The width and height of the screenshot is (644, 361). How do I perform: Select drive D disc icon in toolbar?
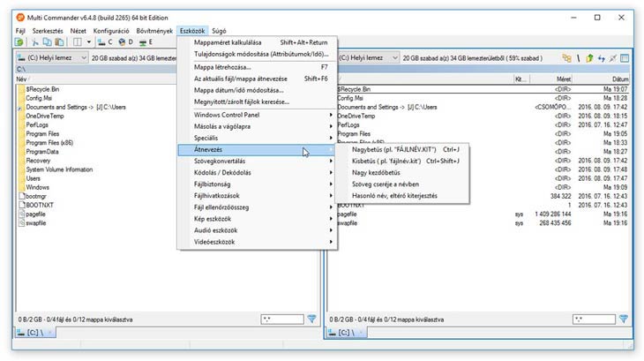click(x=123, y=42)
